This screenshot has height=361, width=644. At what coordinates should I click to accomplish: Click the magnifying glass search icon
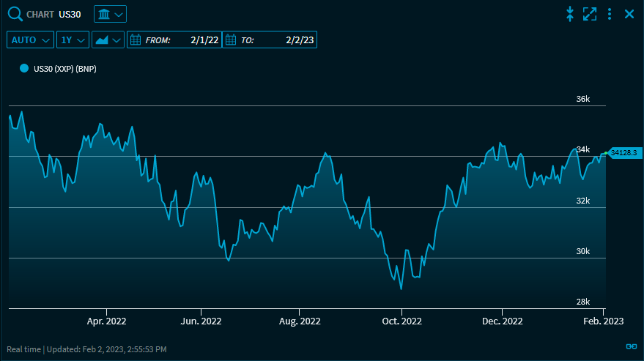(15, 14)
